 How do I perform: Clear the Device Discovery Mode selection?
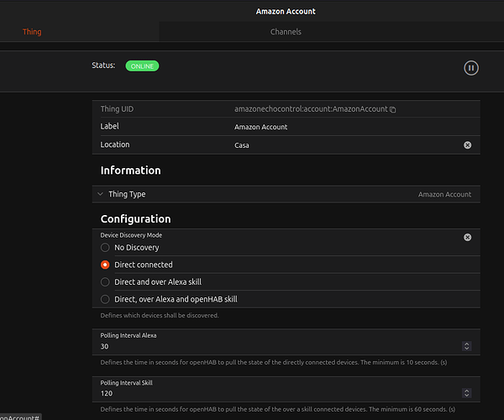[468, 238]
